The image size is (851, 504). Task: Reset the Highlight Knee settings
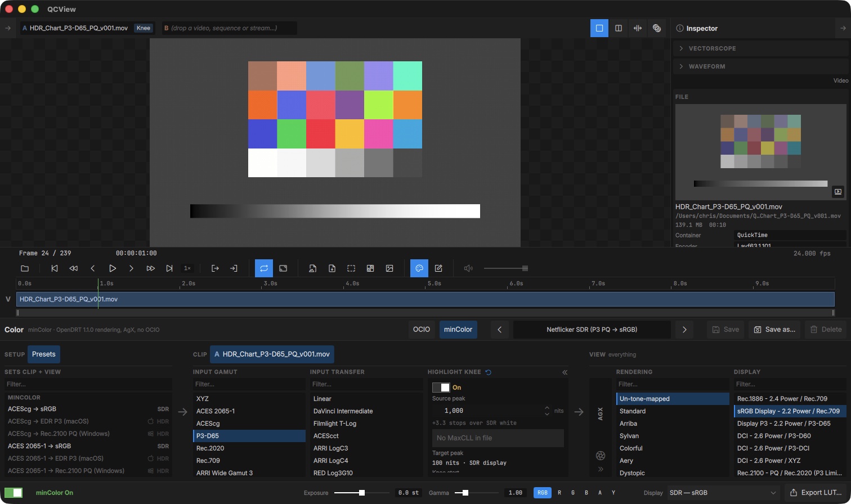(489, 372)
